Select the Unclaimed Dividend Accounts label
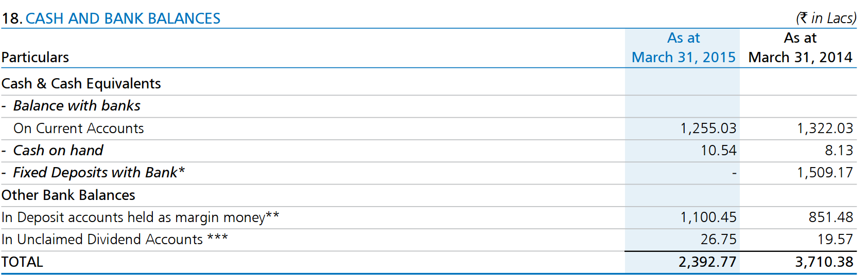This screenshot has width=868, height=275. coord(115,239)
